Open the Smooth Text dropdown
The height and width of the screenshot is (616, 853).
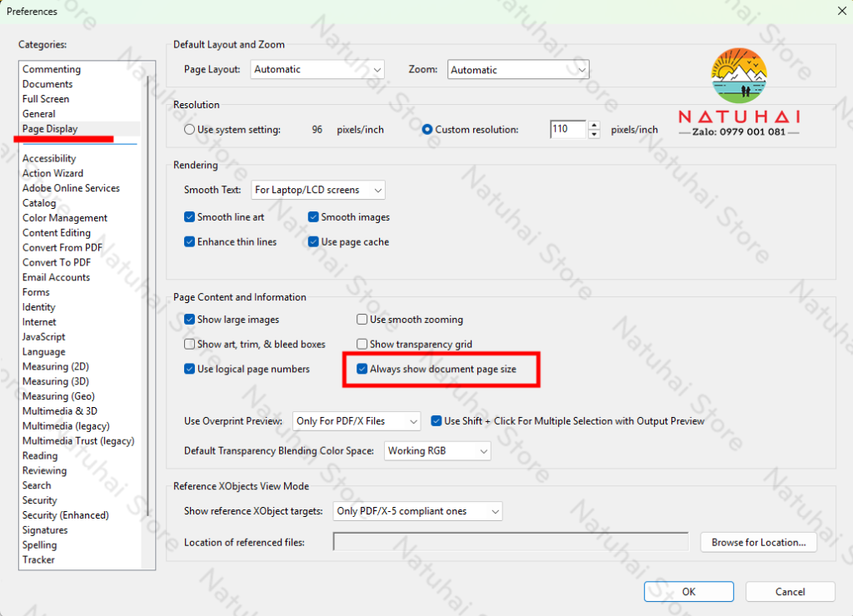[x=317, y=190]
